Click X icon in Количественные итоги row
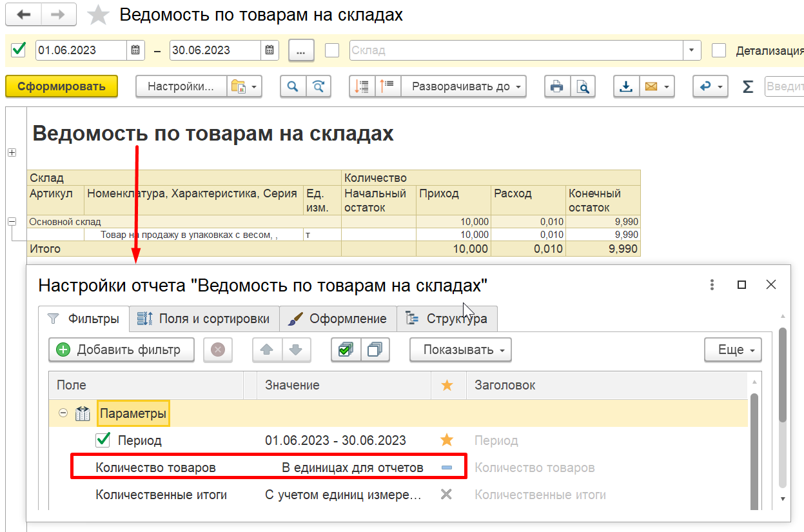Screen dimensions: 804x532 click(x=446, y=495)
